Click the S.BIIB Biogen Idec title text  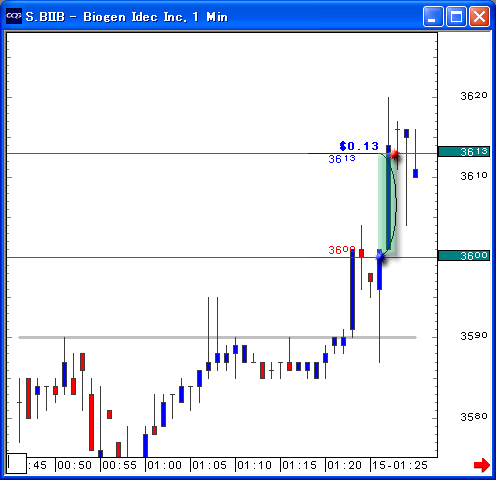click(127, 17)
